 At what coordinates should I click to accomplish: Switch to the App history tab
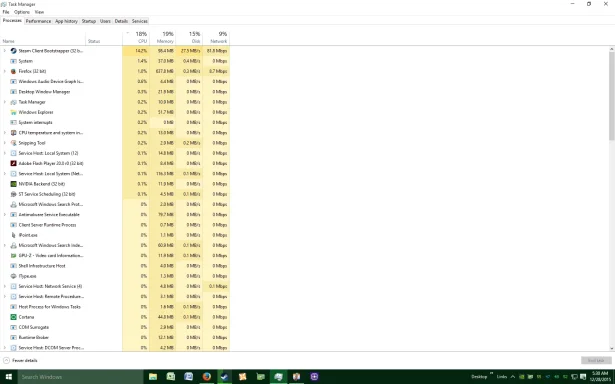pyautogui.click(x=66, y=21)
